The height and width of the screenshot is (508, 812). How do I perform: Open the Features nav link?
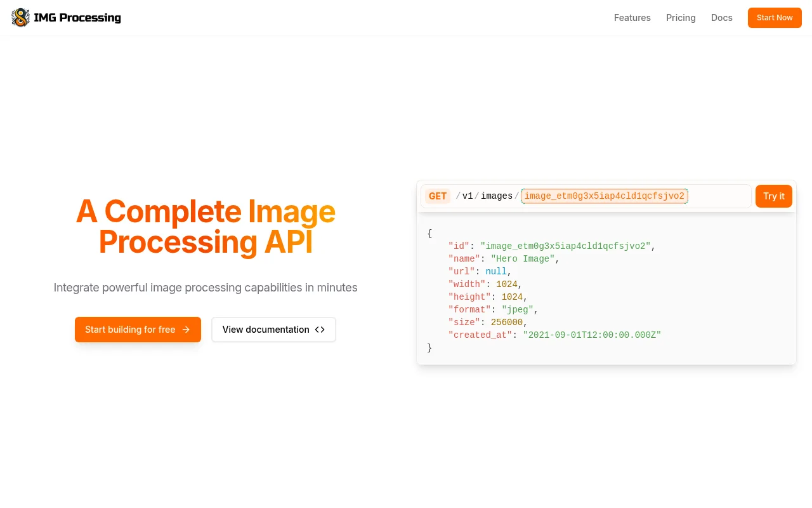pyautogui.click(x=632, y=18)
